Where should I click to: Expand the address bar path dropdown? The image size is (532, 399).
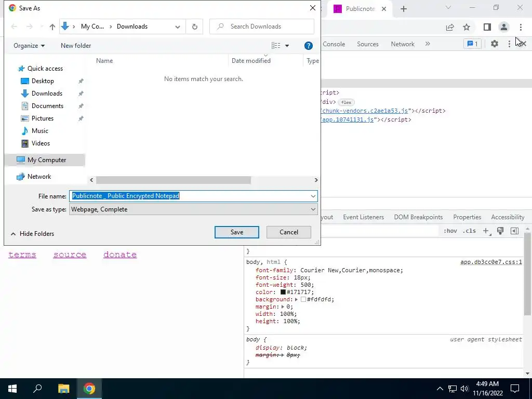click(x=178, y=27)
